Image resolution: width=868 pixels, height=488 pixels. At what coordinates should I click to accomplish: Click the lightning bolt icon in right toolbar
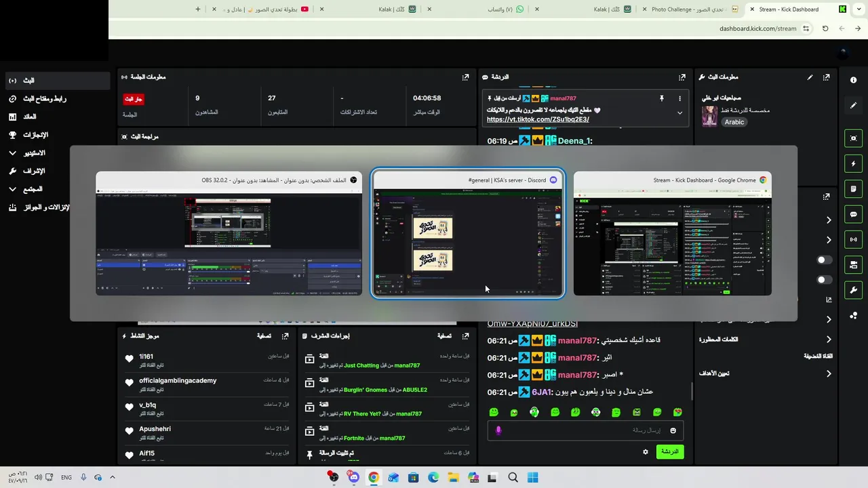[x=853, y=164]
